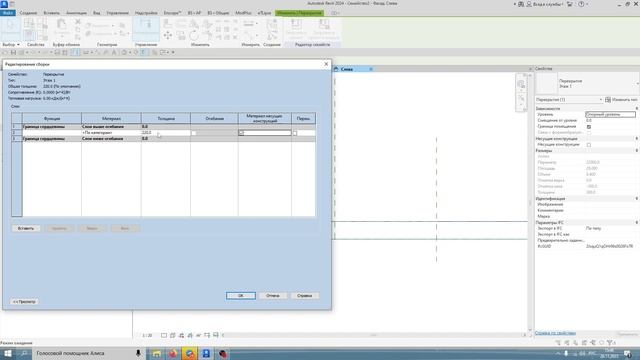Click the microphone icon in taskbar search
Screen dimensions: 640x360
click(x=138, y=353)
